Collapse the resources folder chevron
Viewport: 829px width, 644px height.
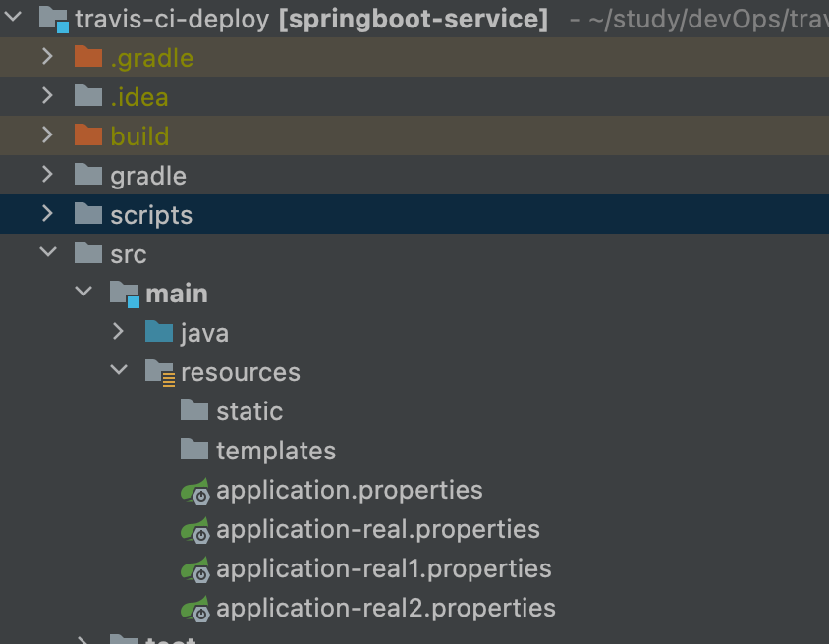tap(119, 370)
